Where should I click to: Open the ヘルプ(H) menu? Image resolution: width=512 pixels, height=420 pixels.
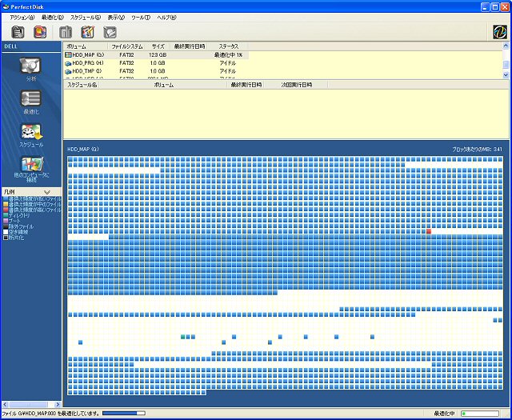[166, 18]
